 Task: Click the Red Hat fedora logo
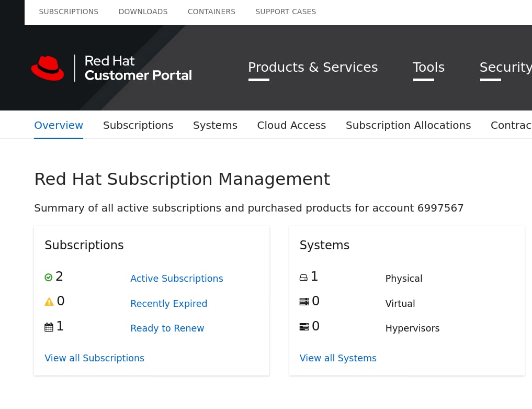coord(48,68)
